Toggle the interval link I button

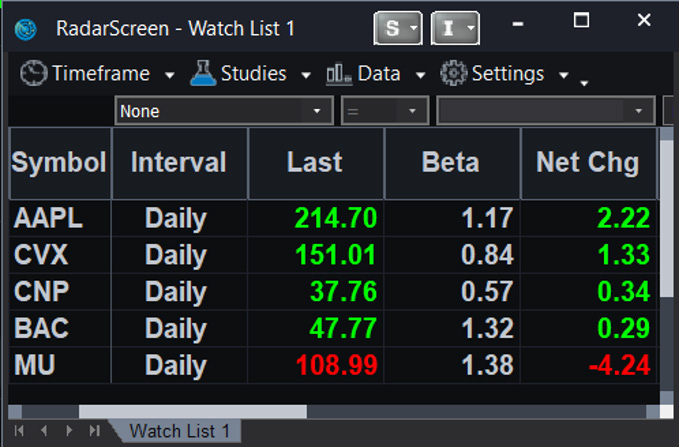[x=455, y=29]
